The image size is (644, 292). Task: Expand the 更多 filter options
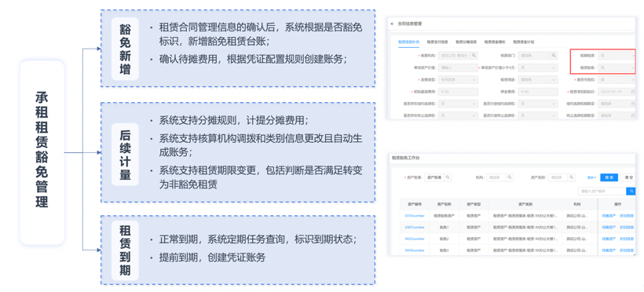point(591,177)
